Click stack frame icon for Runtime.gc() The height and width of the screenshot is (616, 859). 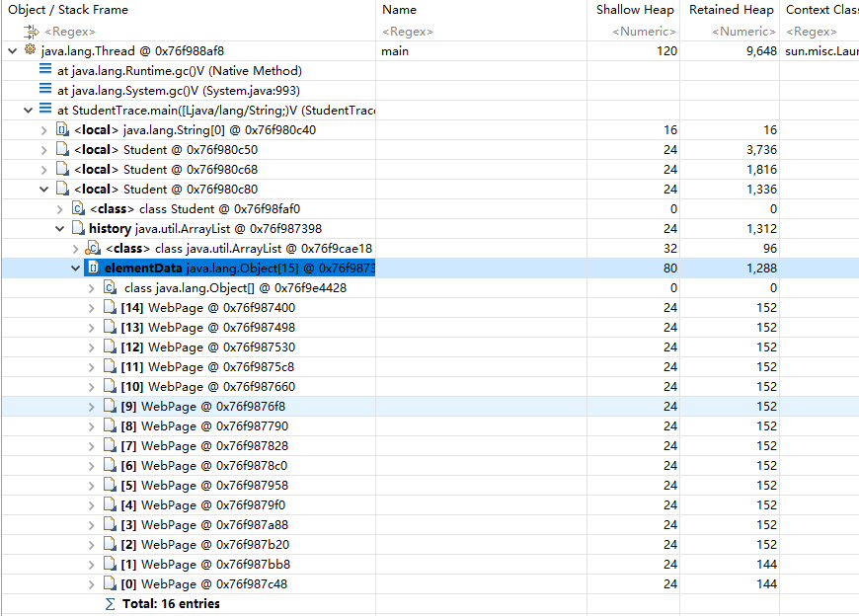point(45,69)
